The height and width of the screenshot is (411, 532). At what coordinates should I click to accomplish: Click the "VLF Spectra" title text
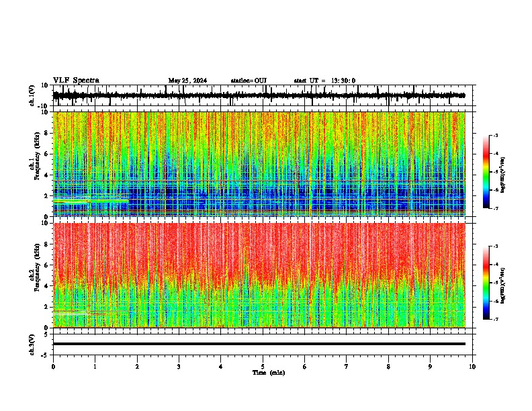pos(76,81)
